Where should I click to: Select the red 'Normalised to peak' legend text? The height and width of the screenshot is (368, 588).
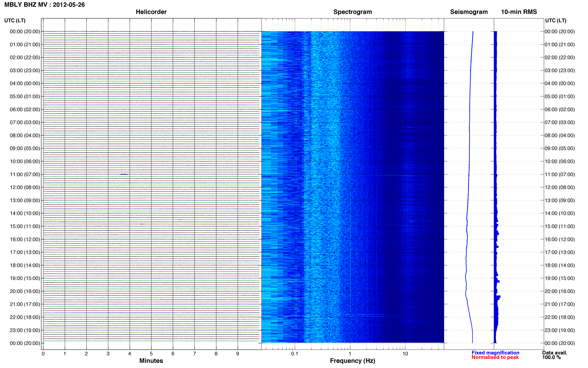point(495,357)
